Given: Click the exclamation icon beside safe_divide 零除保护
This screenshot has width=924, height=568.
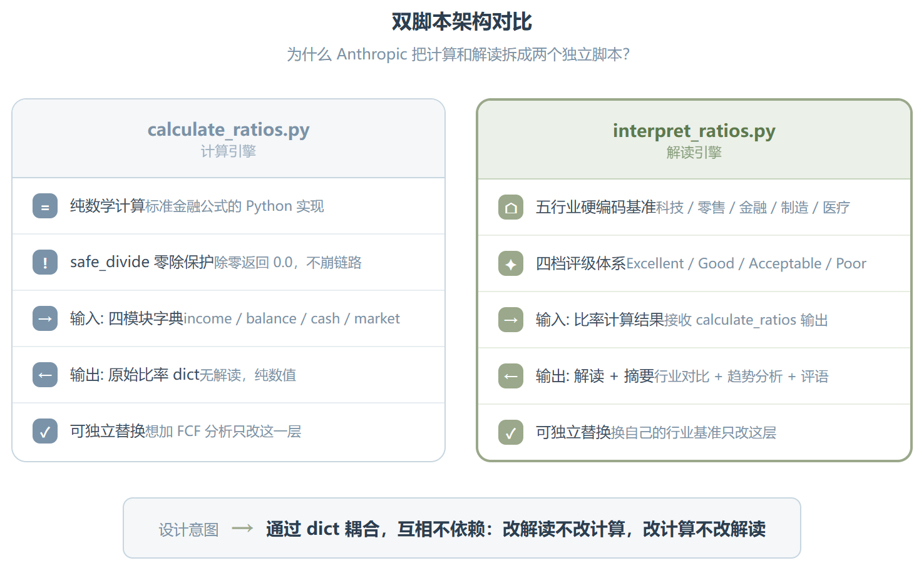Looking at the screenshot, I should [x=45, y=263].
